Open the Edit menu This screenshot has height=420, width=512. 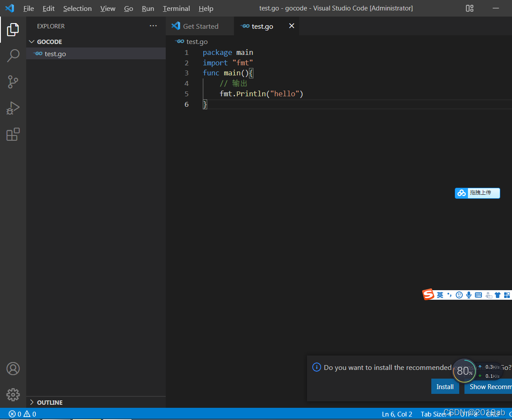(49, 8)
